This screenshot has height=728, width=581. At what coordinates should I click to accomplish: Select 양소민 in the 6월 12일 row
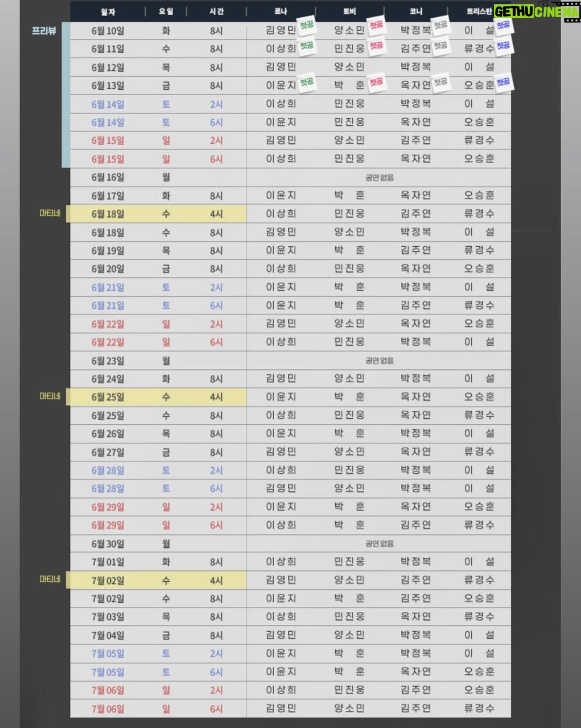pos(349,67)
